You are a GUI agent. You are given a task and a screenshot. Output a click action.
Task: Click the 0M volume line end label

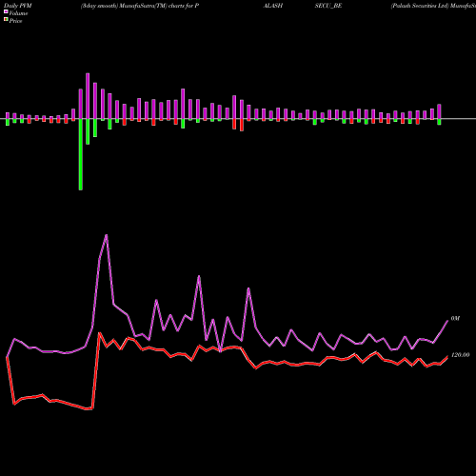[x=455, y=318]
